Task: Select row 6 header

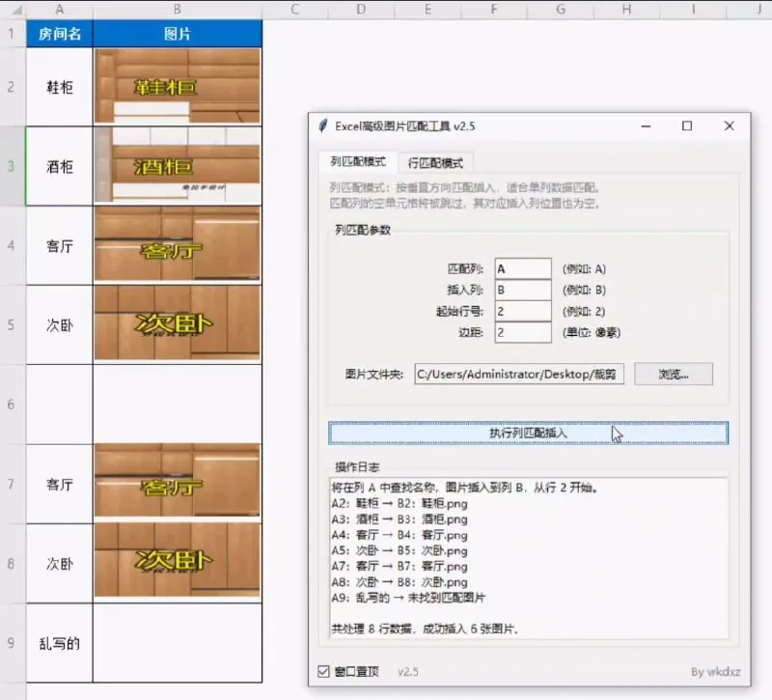Action: tap(12, 404)
